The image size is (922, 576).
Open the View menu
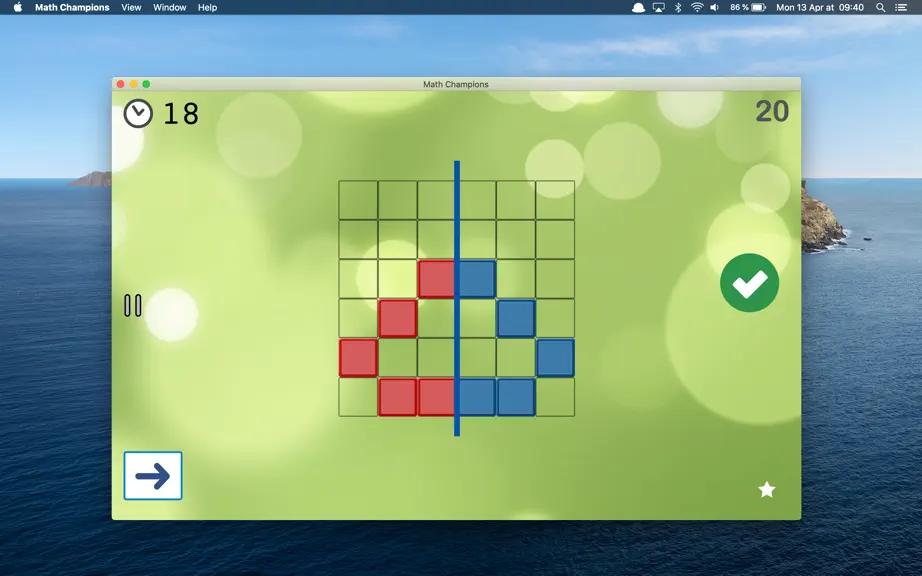coord(131,8)
